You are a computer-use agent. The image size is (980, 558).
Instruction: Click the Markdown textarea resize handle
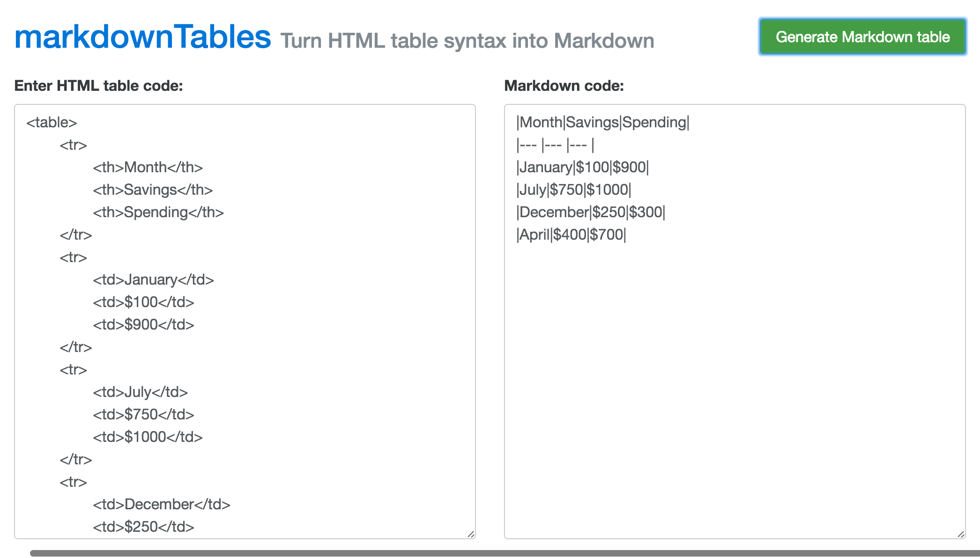[x=961, y=534]
